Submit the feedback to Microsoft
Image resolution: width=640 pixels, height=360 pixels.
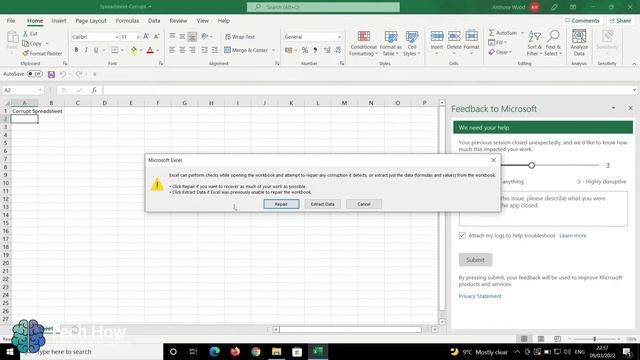476,260
